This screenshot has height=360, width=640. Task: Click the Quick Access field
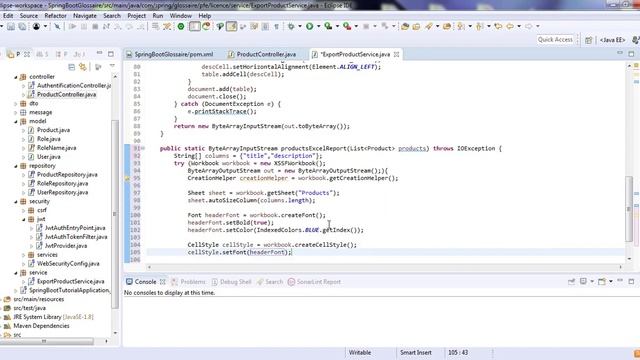pyautogui.click(x=555, y=40)
